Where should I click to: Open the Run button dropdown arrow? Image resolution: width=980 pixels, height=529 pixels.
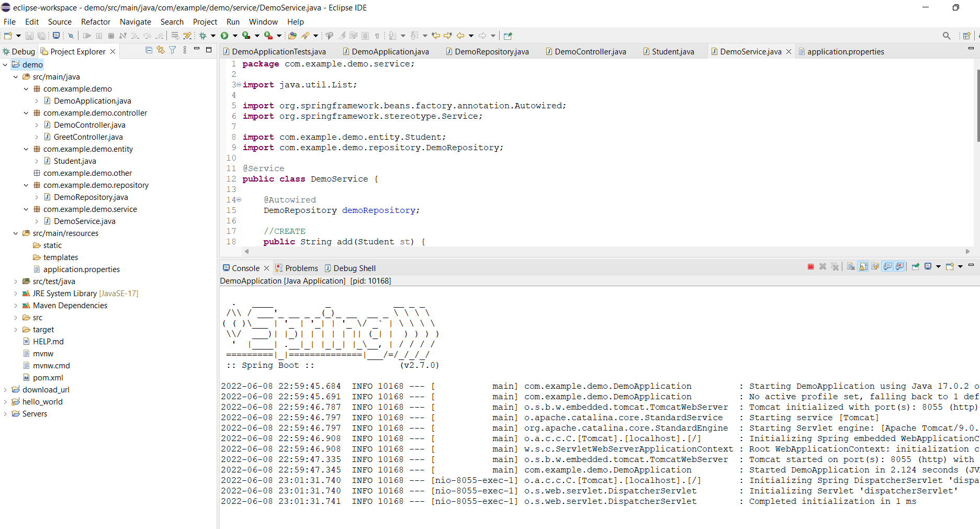235,36
